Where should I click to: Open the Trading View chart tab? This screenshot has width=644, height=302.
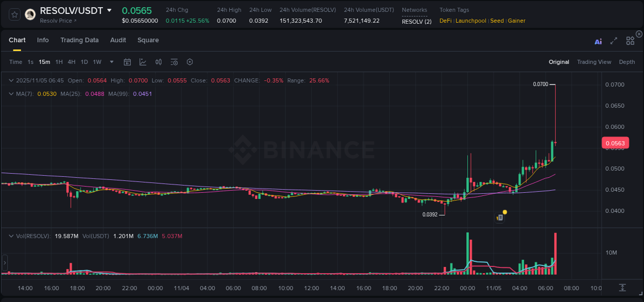(x=594, y=62)
